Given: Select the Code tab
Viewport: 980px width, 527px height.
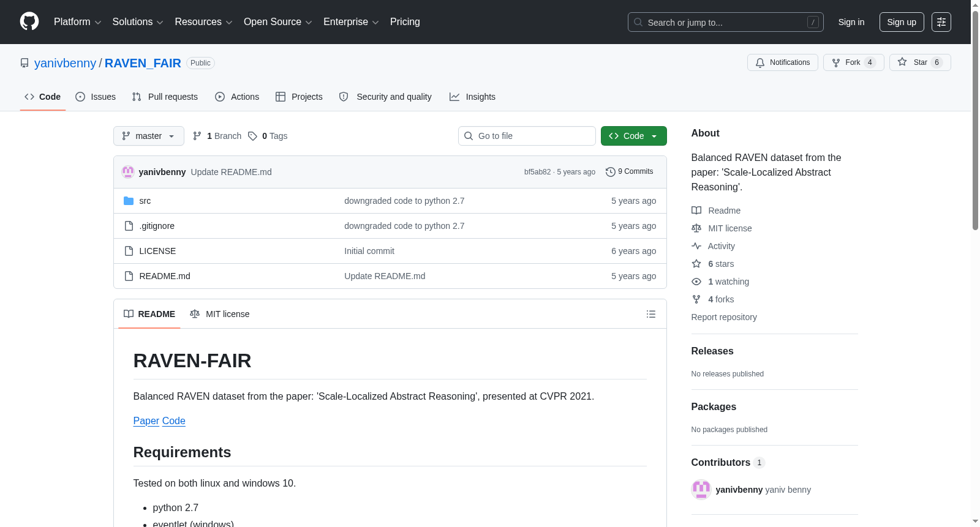Looking at the screenshot, I should [43, 97].
